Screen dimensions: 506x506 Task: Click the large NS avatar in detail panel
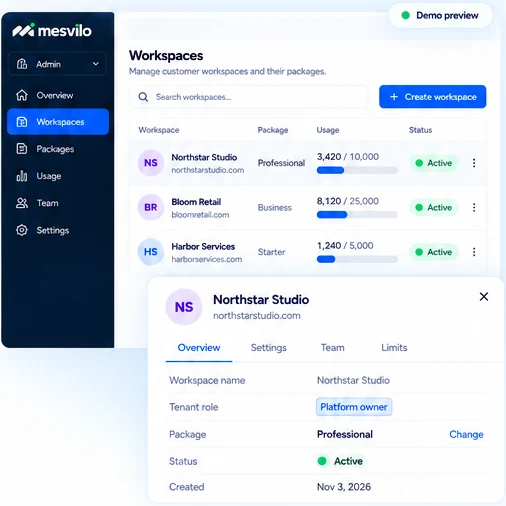(x=184, y=307)
